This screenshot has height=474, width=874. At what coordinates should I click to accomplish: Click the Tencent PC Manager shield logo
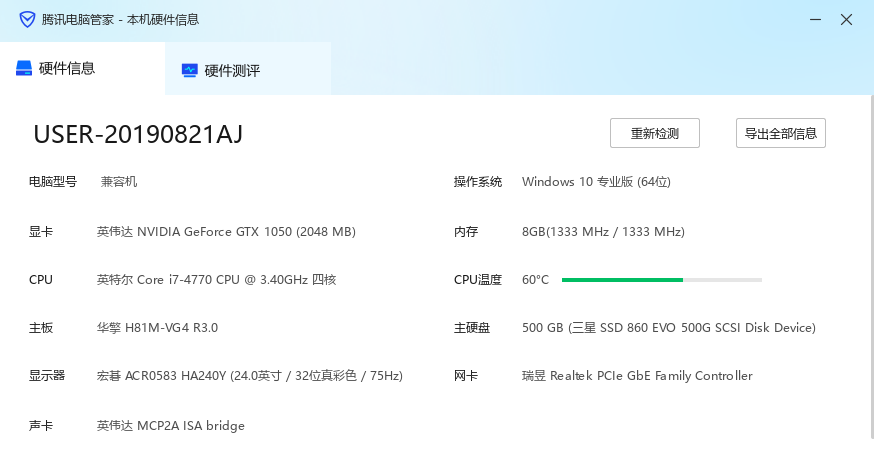[x=27, y=20]
